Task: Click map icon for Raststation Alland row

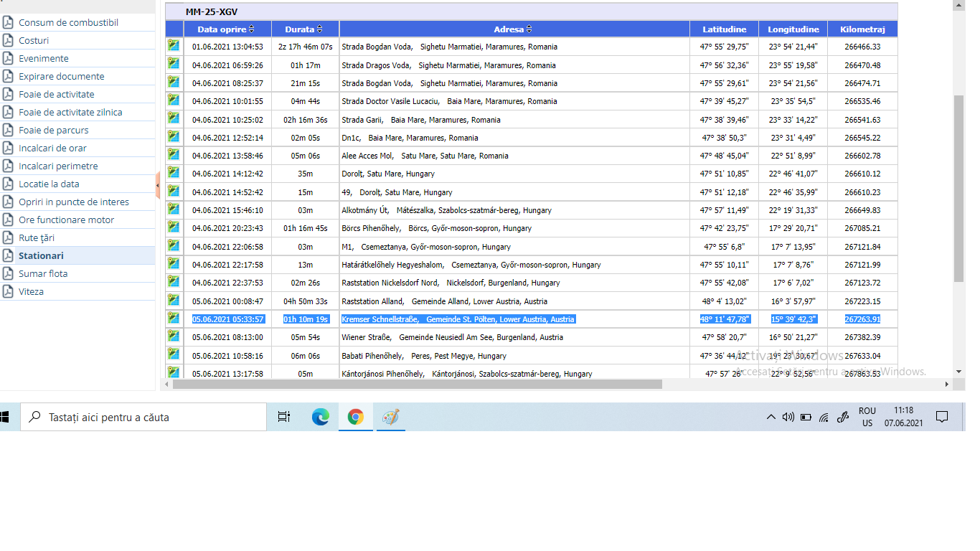Action: point(174,299)
